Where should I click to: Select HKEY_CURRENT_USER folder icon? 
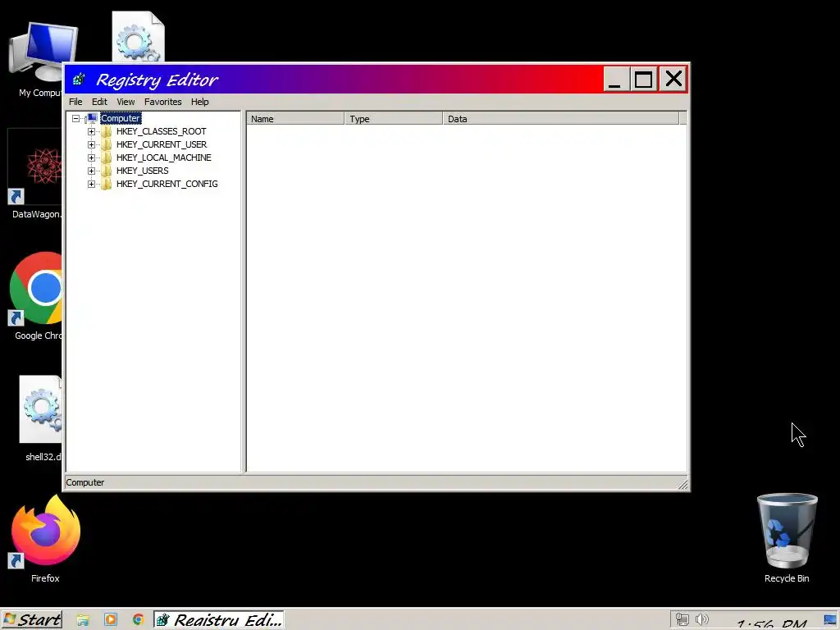click(x=106, y=144)
